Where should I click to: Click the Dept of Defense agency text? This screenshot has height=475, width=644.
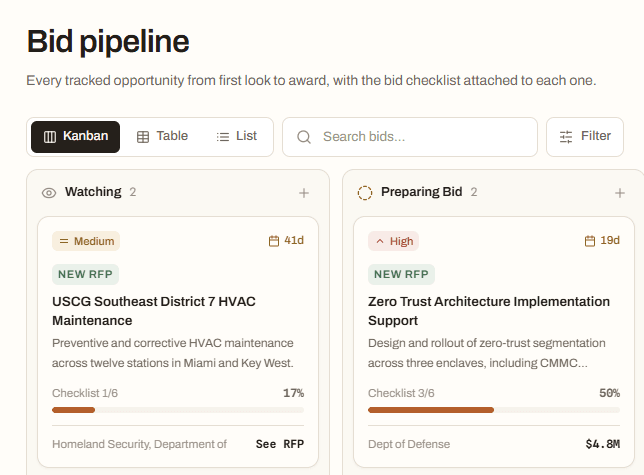(409, 444)
